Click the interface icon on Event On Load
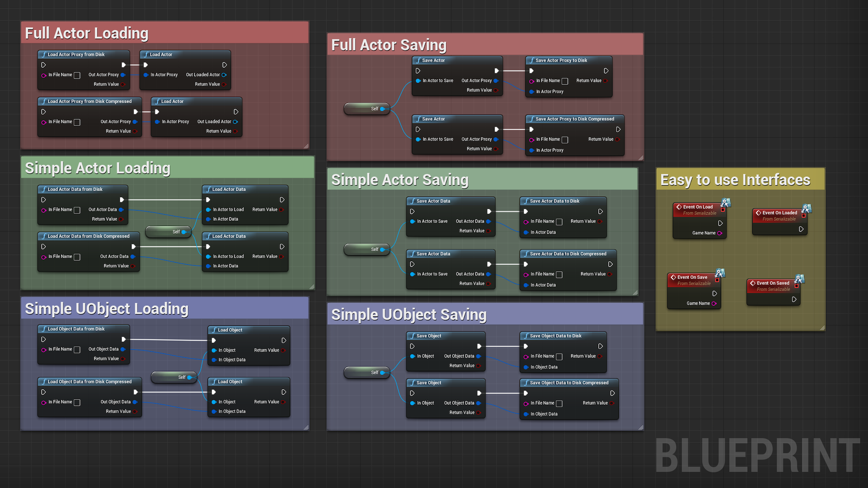This screenshot has height=488, width=868. coord(726,202)
